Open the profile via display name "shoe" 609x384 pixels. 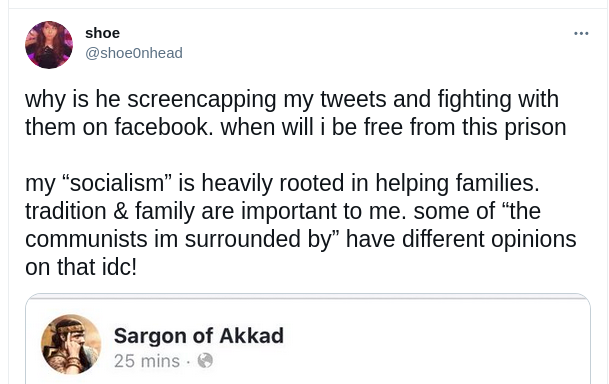point(103,33)
